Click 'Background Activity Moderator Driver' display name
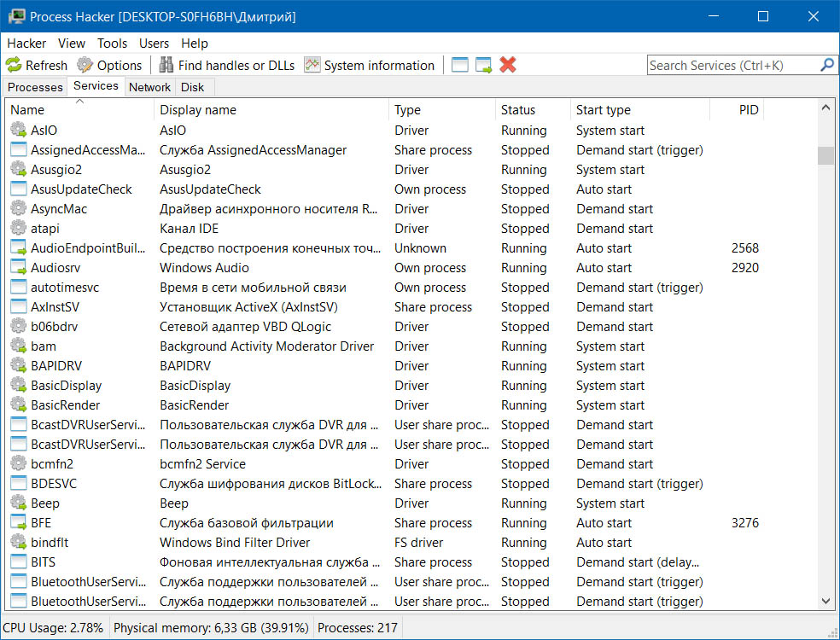Viewport: 840px width, 640px height. (x=267, y=346)
